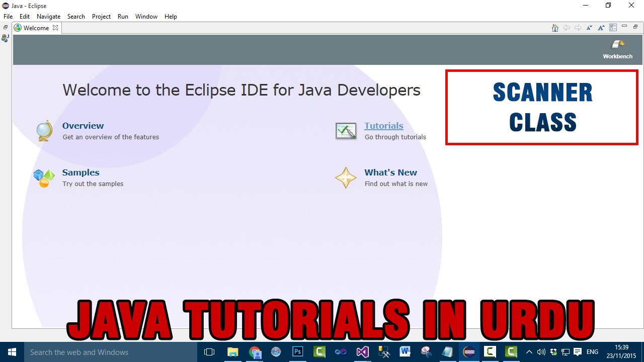Click the What's New star icon
Image resolution: width=644 pixels, height=362 pixels.
click(x=346, y=178)
